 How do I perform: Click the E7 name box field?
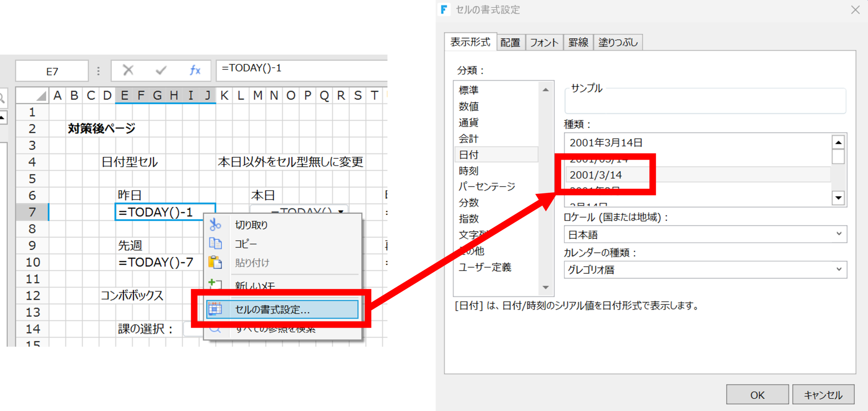(x=52, y=71)
